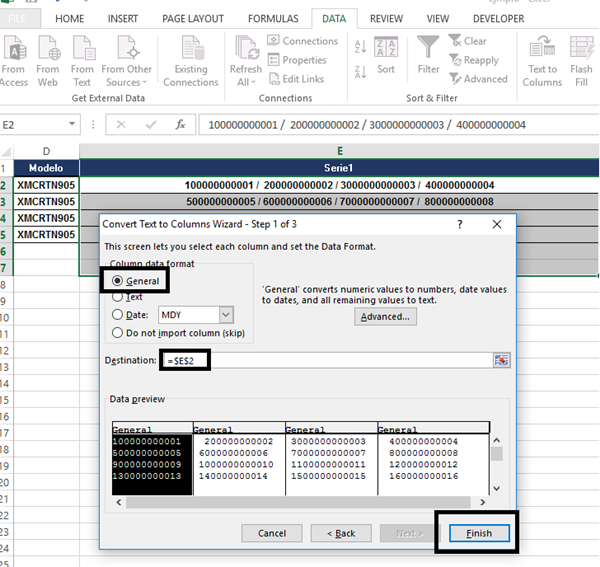
Task: Click the destination range selector icon
Action: (x=501, y=360)
